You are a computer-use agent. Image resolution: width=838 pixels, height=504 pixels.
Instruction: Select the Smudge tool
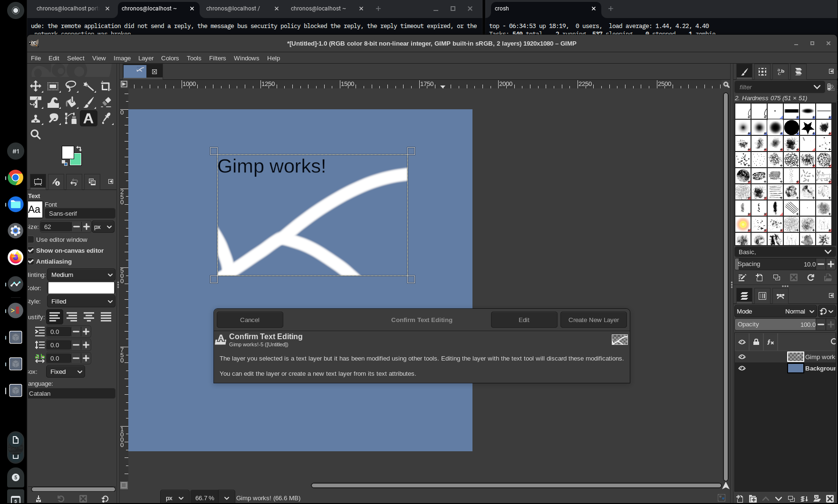coord(53,119)
